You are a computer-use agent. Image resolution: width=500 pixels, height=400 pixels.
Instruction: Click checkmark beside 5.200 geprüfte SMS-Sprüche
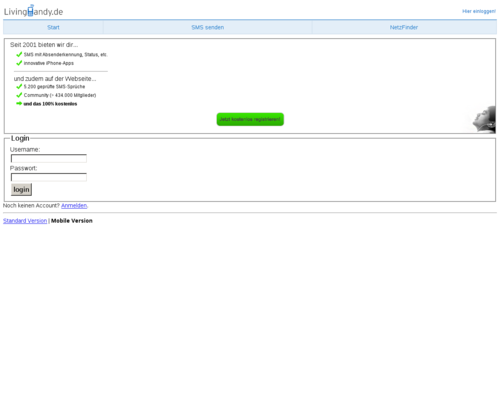pyautogui.click(x=19, y=86)
